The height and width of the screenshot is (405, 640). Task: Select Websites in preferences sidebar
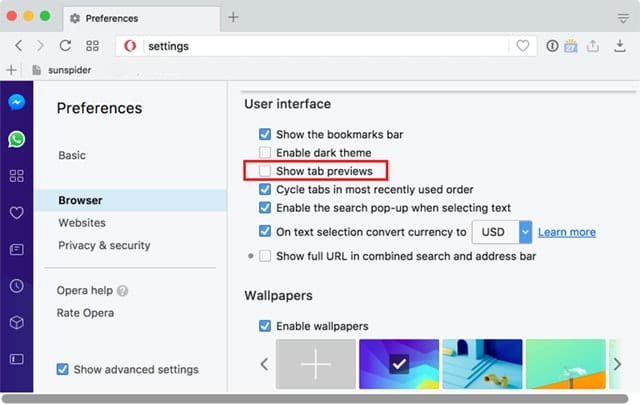(82, 223)
